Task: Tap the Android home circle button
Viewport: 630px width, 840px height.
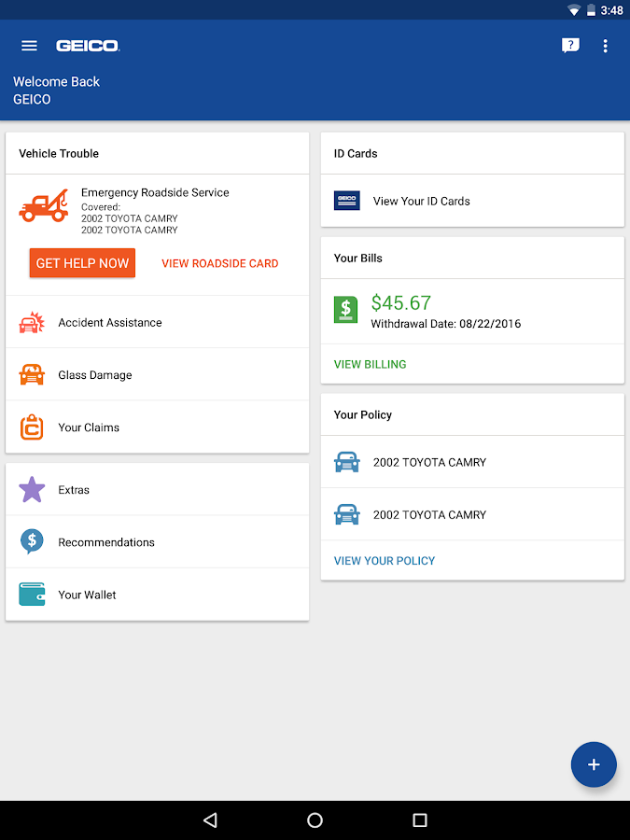Action: click(315, 819)
